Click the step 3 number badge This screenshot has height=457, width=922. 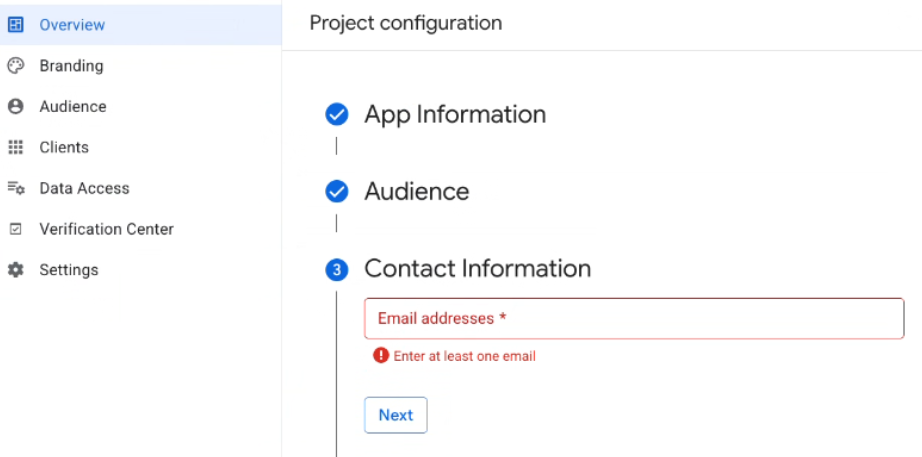[x=337, y=269]
